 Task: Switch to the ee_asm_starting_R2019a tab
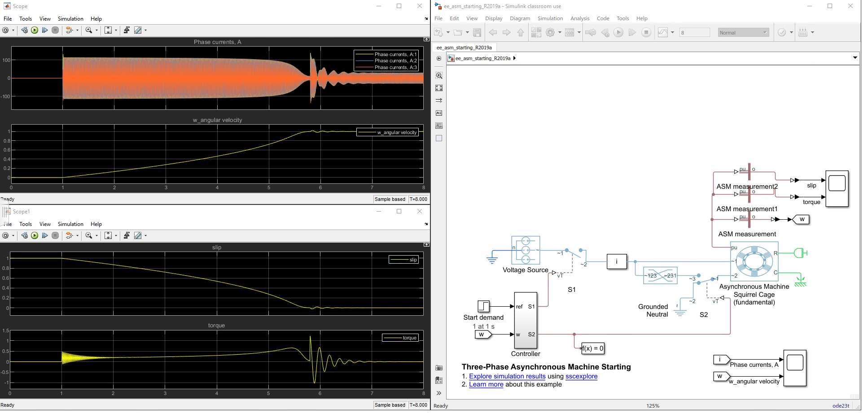pos(464,48)
